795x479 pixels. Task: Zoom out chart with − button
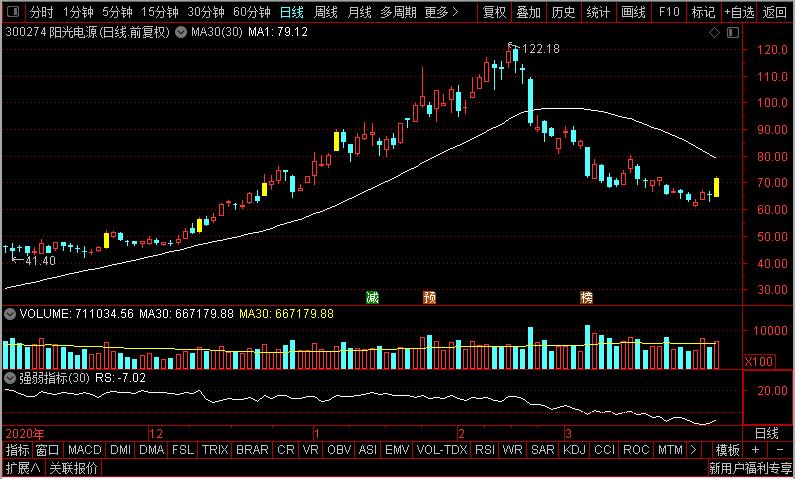(x=780, y=450)
